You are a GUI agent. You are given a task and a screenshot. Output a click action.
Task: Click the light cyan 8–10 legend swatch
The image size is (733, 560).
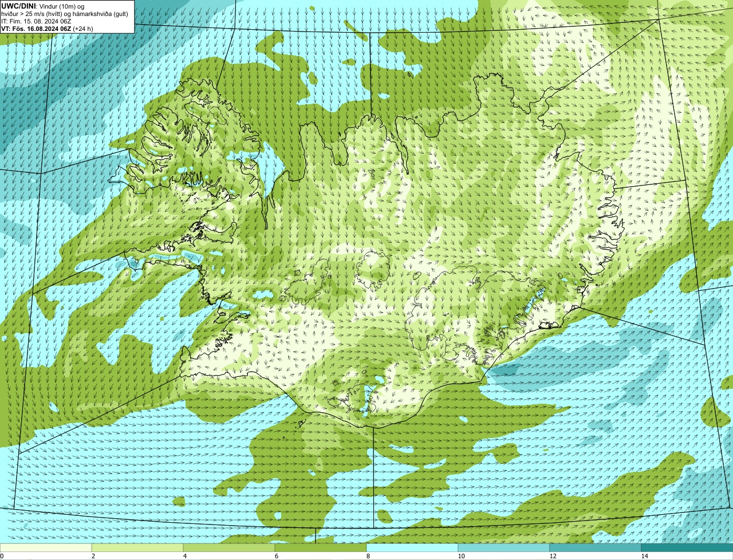coord(412,547)
